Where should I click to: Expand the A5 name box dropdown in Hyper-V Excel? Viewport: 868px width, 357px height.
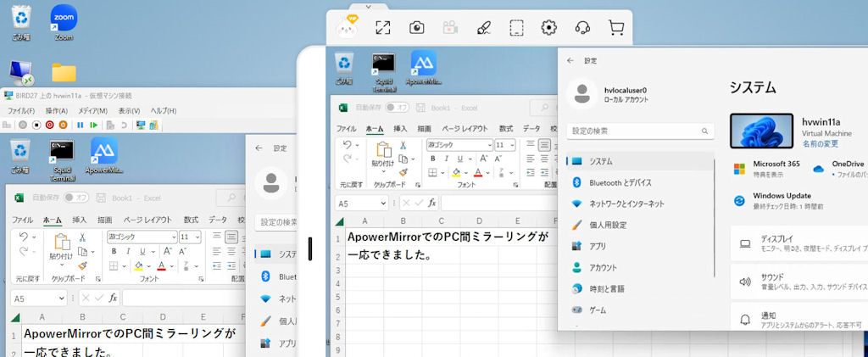point(61,298)
